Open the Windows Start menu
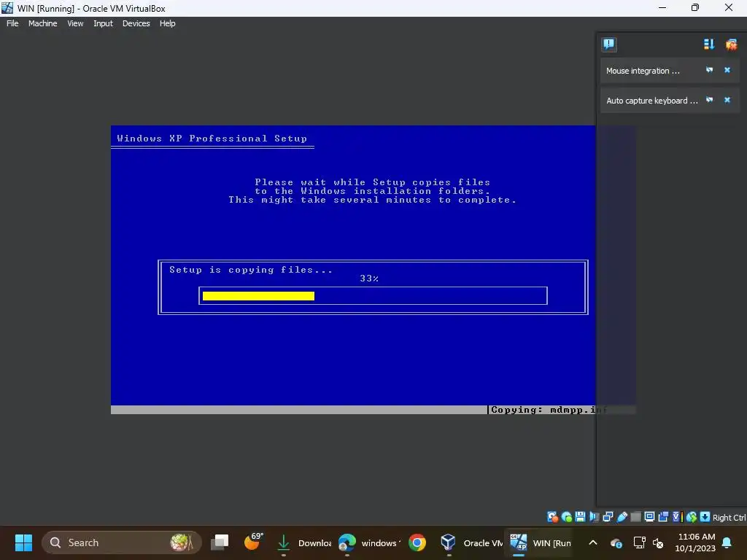This screenshot has width=747, height=560. [23, 542]
